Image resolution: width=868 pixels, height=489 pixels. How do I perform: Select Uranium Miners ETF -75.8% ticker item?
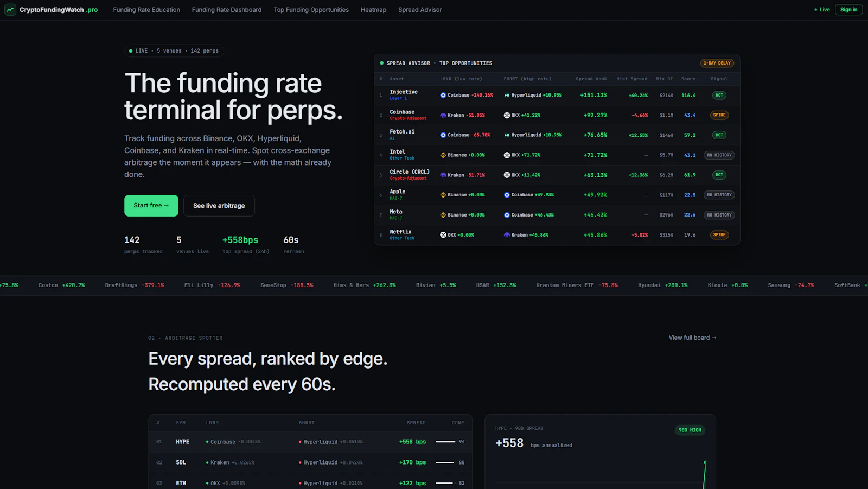point(577,285)
